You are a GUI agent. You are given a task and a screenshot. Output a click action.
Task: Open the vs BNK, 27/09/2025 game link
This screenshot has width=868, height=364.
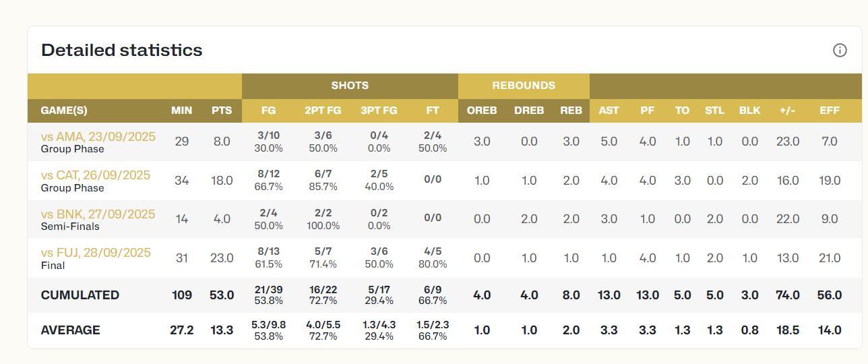point(98,214)
